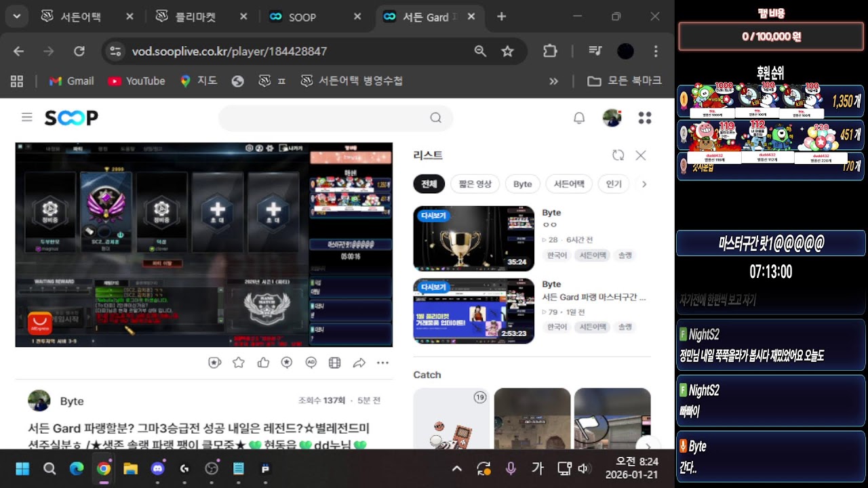Send a star balloon gift below video

pyautogui.click(x=214, y=363)
